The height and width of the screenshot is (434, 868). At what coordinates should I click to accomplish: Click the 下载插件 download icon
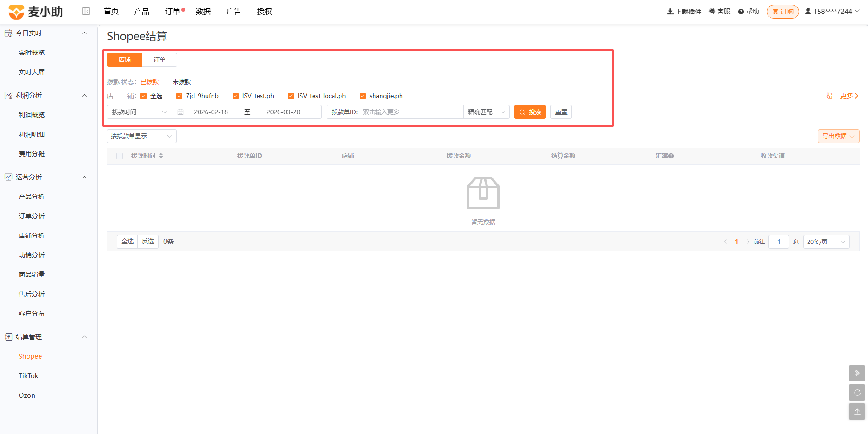(x=670, y=12)
